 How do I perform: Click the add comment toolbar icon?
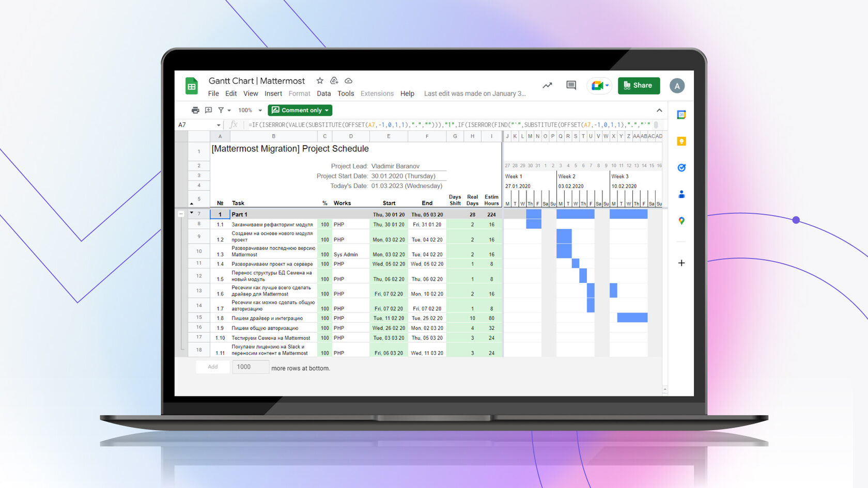point(209,110)
